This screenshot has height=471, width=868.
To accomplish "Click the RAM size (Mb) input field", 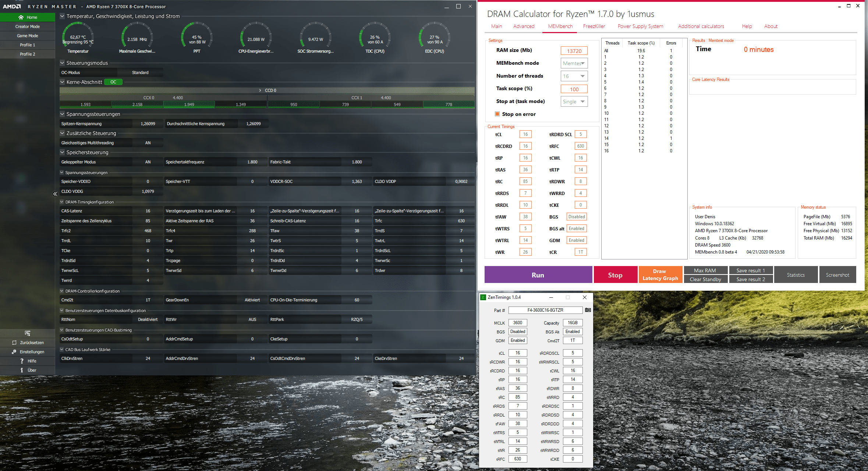I will coord(574,51).
